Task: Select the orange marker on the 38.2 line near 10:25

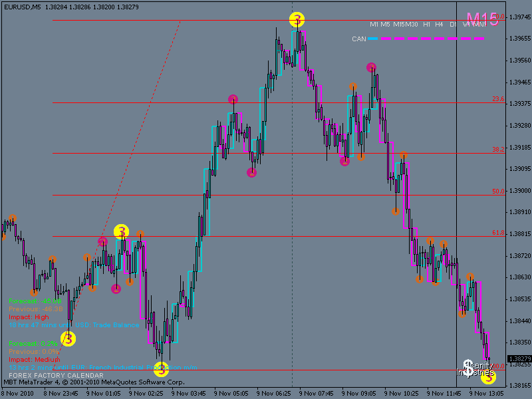Action: click(404, 155)
